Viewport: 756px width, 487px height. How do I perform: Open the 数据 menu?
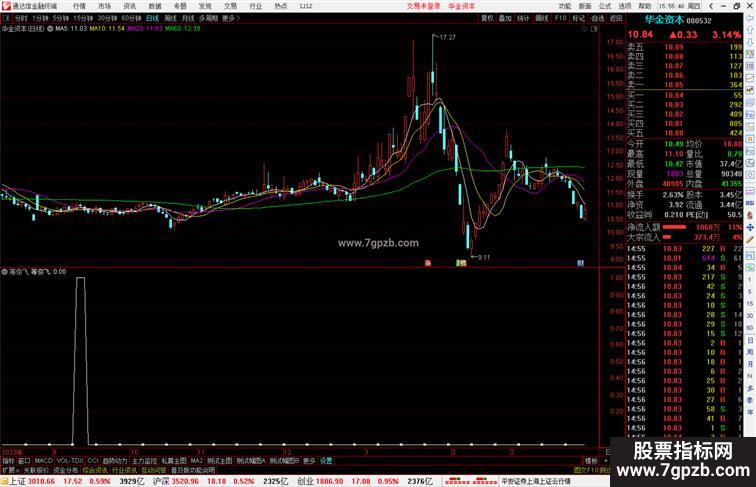155,6
